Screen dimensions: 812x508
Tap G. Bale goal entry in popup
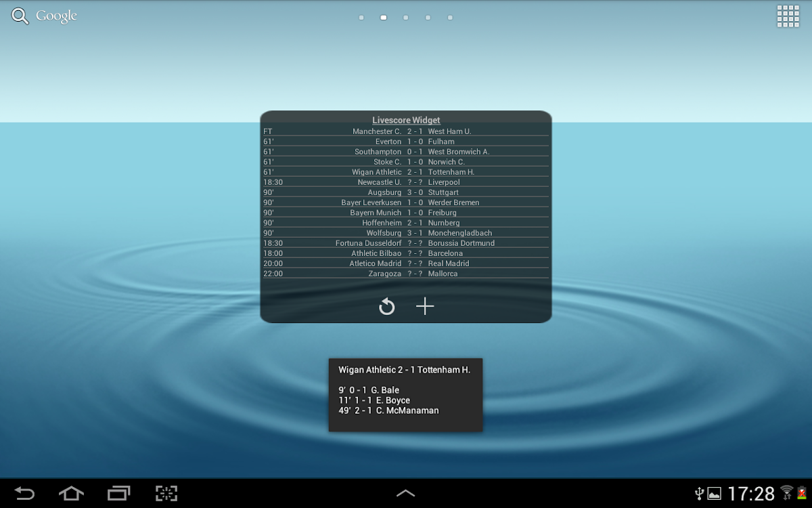[369, 390]
